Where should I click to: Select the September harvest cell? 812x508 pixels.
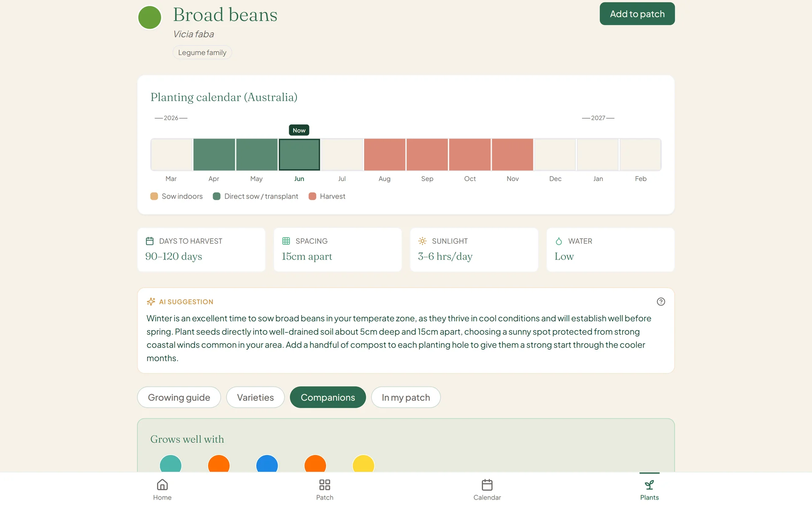427,155
